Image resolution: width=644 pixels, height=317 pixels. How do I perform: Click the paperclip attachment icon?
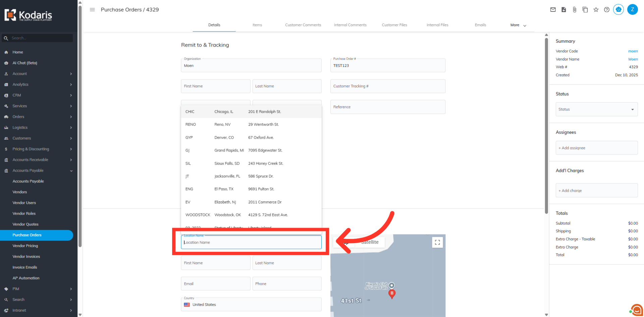pyautogui.click(x=575, y=10)
